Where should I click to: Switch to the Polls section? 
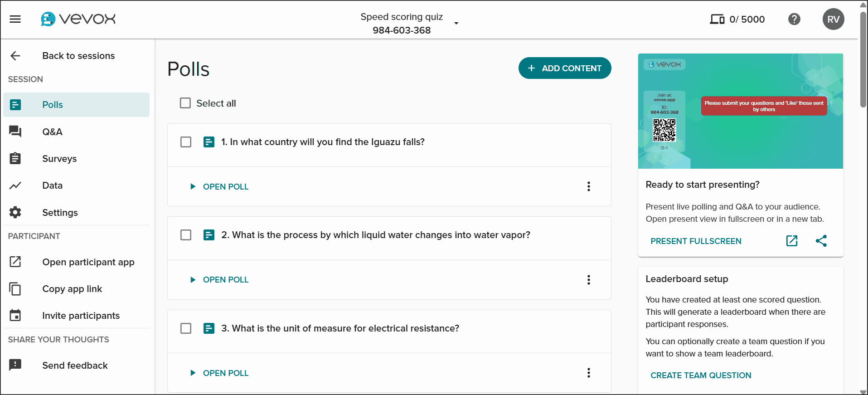point(53,105)
